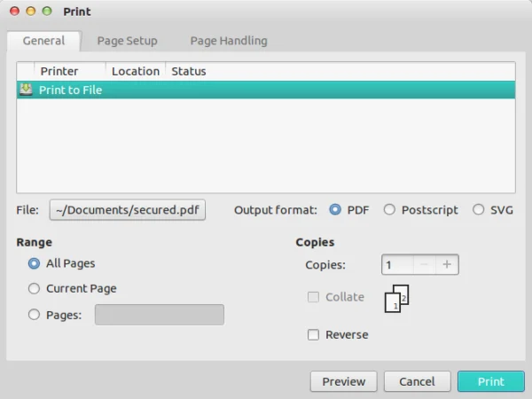Increase copies with the plus button
This screenshot has width=532, height=399.
[x=447, y=264]
